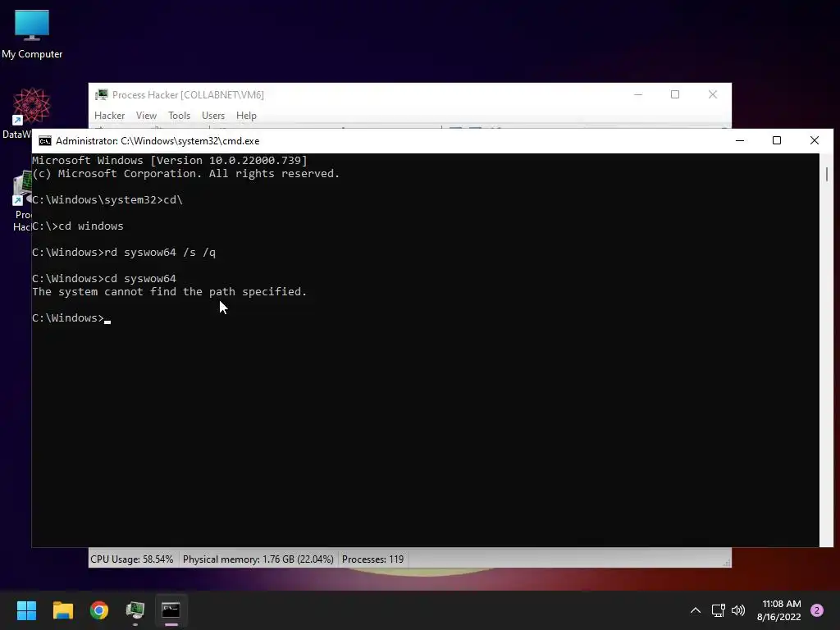Close the Process Hacker window

[713, 95]
